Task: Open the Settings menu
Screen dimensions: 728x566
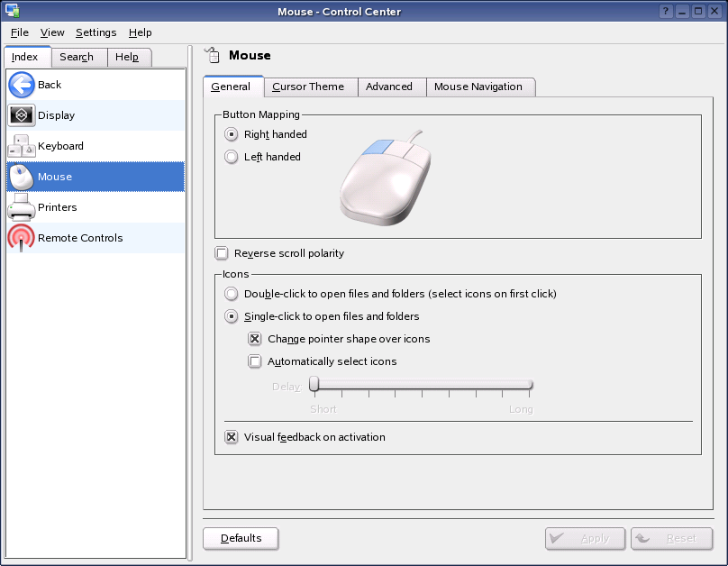Action: pyautogui.click(x=96, y=32)
